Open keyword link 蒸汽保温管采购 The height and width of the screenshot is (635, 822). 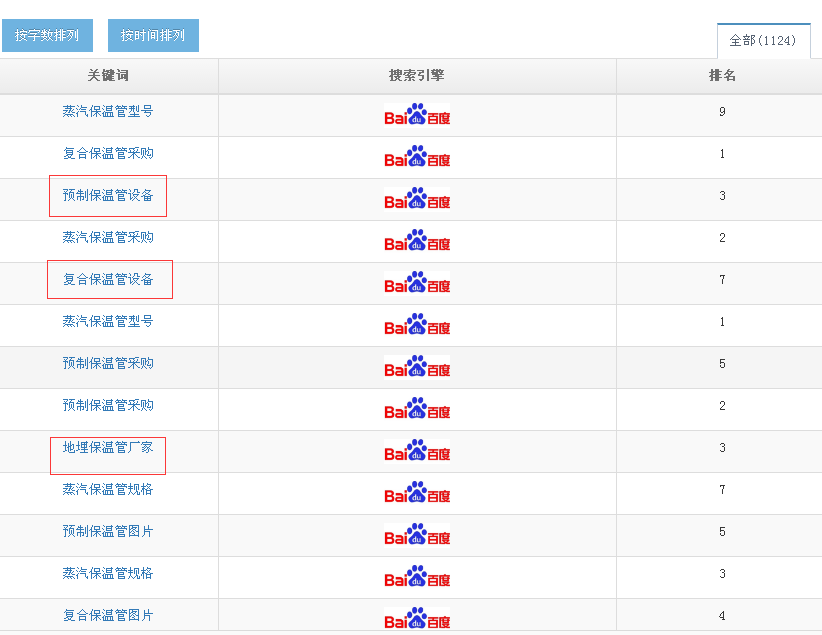click(x=108, y=238)
